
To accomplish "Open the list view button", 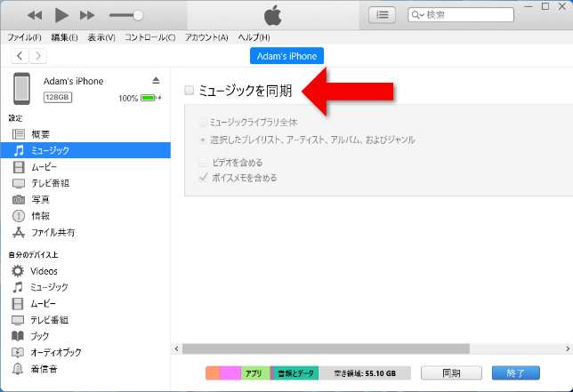I will [382, 15].
